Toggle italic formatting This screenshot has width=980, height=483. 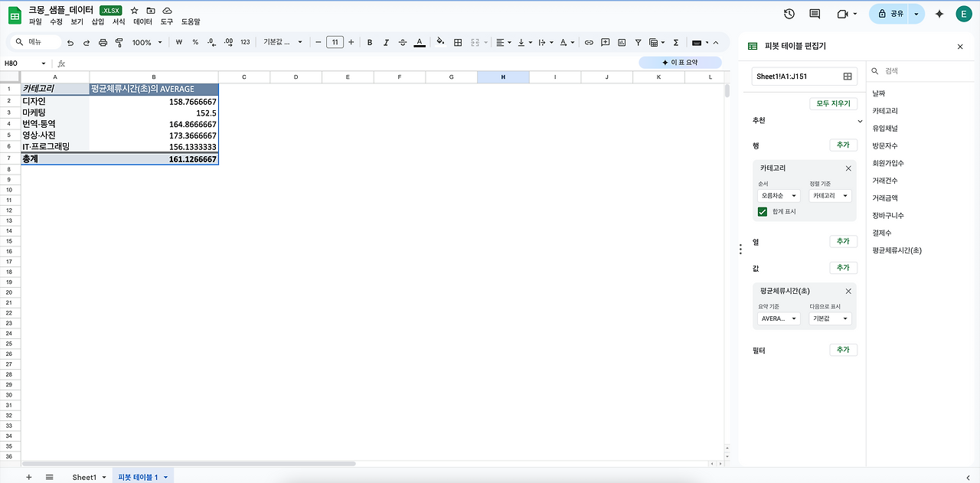pos(386,43)
